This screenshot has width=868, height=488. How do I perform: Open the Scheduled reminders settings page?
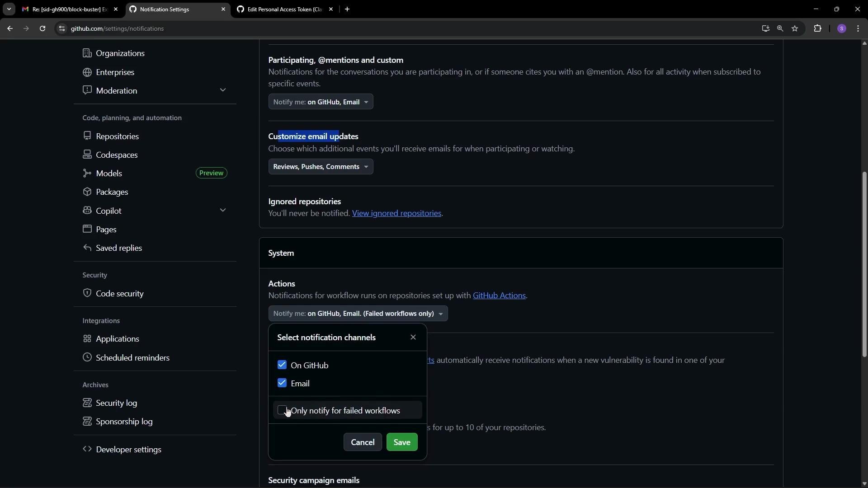coord(132,357)
